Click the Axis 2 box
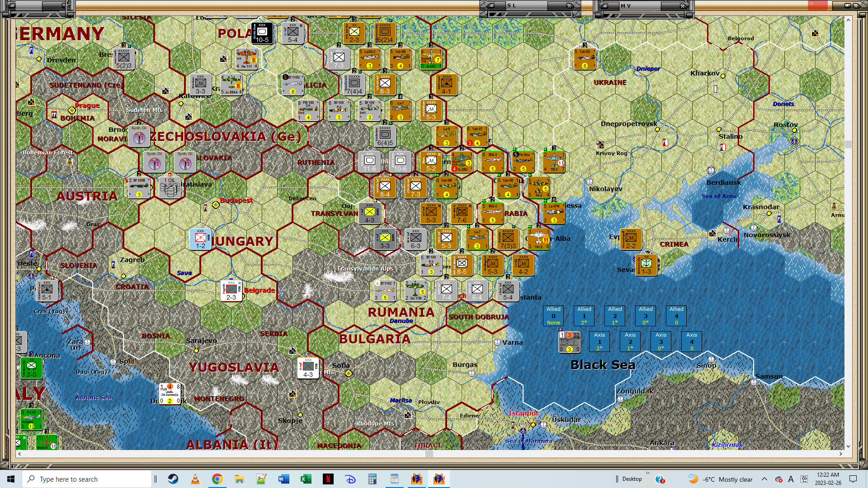This screenshot has width=868, height=488. [630, 342]
